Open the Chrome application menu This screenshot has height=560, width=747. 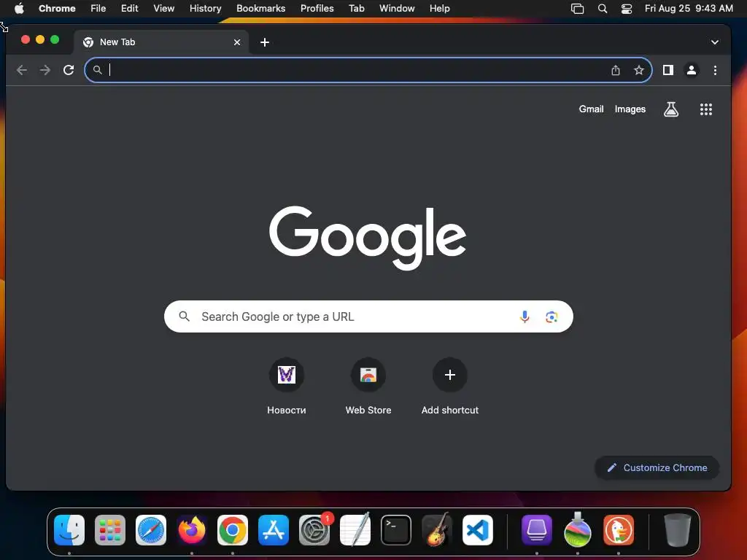[57, 9]
